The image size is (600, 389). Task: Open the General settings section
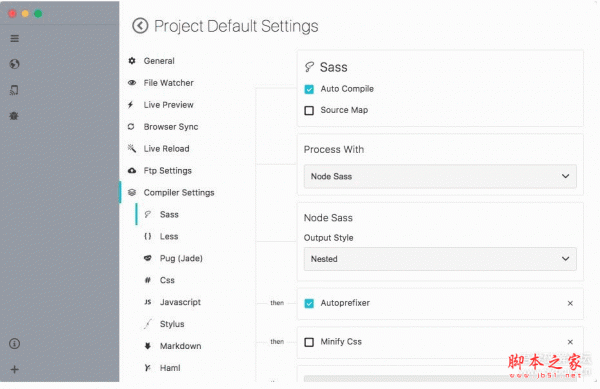159,61
